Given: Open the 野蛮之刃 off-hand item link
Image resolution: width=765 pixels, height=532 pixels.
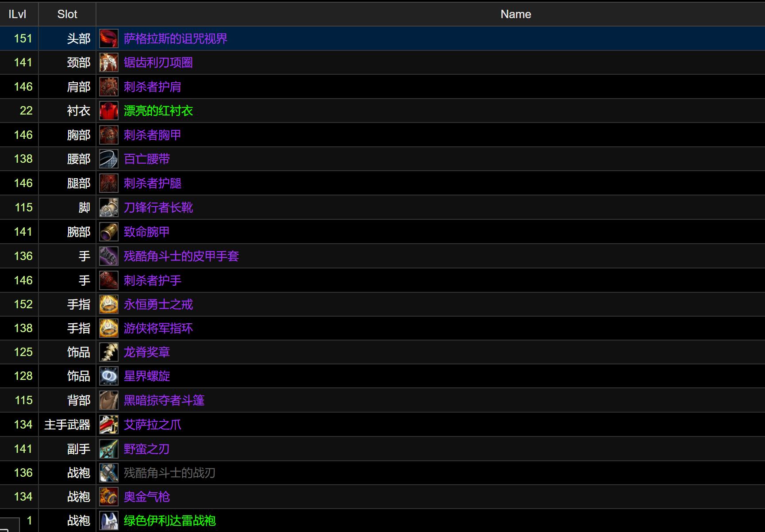Looking at the screenshot, I should [146, 448].
